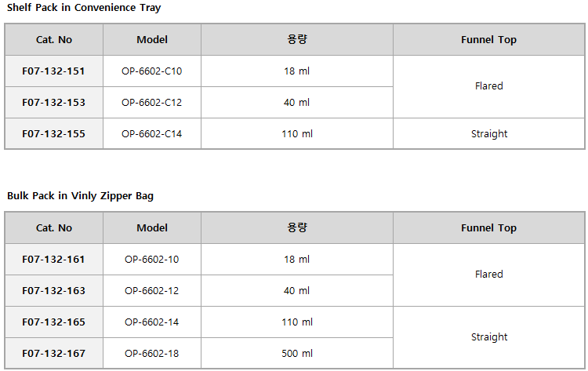Select catalog number F07-132-161
The height and width of the screenshot is (371, 588).
pos(53,259)
